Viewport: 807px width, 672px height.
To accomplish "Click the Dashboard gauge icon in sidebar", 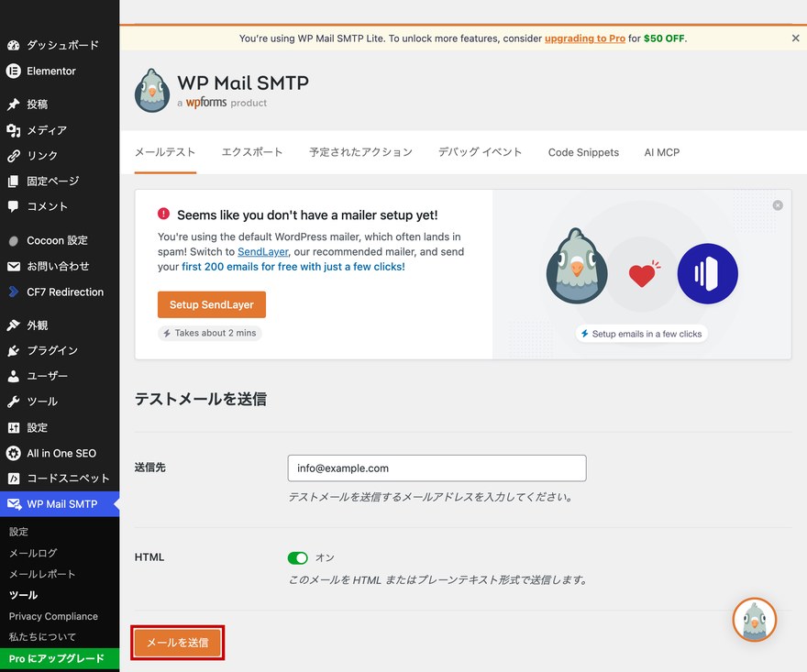I will point(14,45).
